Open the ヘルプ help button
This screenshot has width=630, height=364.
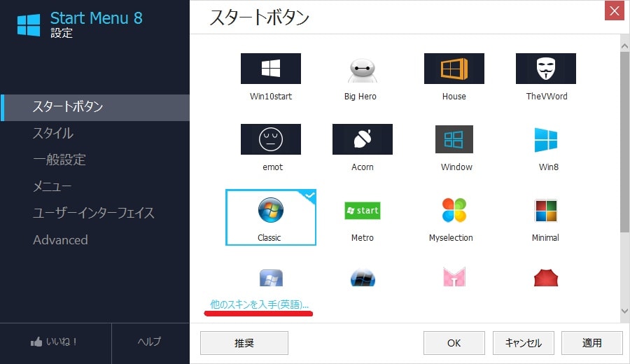pos(150,342)
